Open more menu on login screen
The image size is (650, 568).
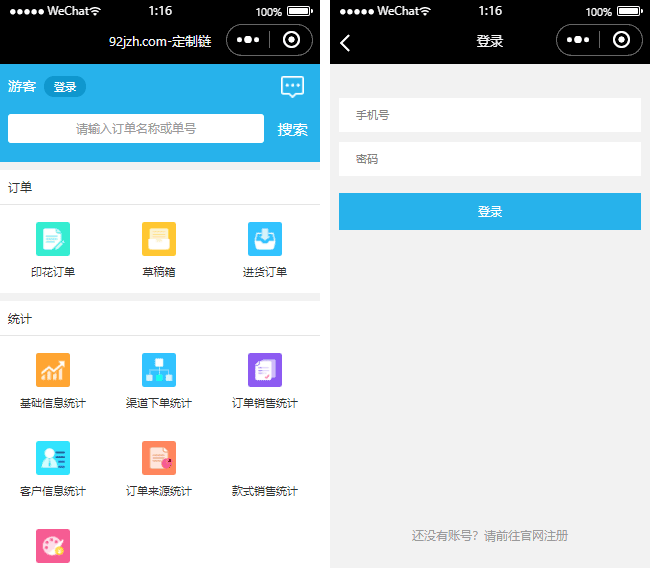[x=578, y=40]
